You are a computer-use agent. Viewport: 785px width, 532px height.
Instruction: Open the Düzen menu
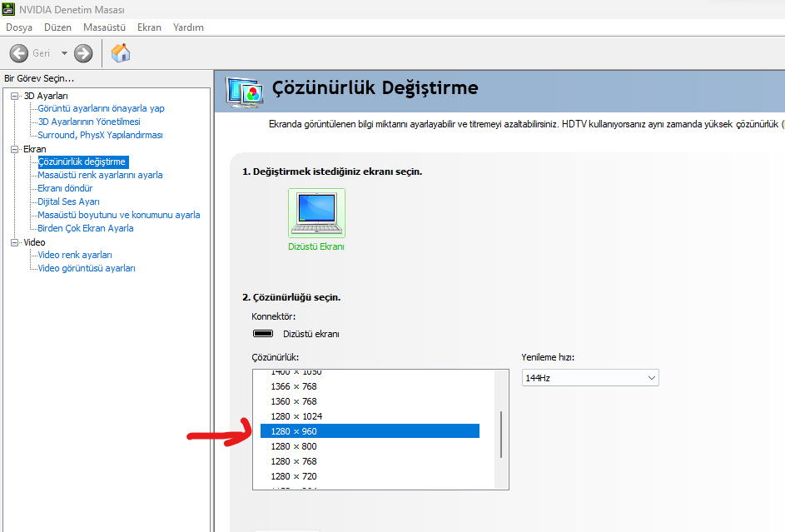pos(57,27)
